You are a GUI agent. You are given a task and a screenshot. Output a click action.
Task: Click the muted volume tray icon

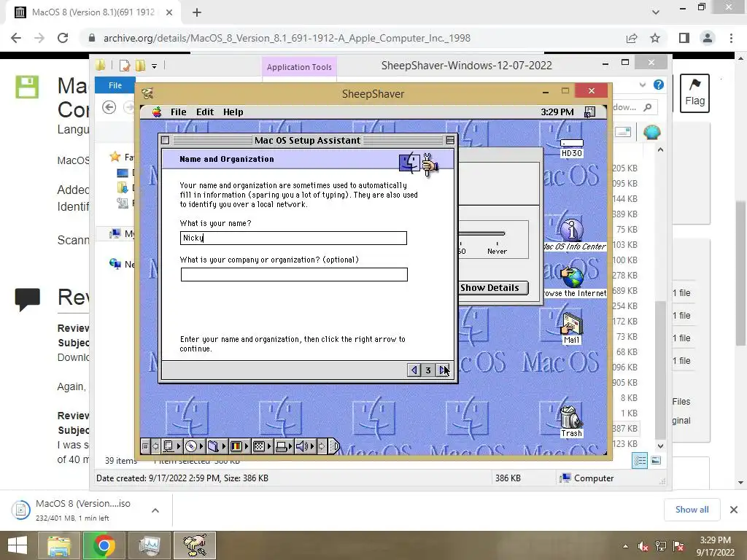643,546
